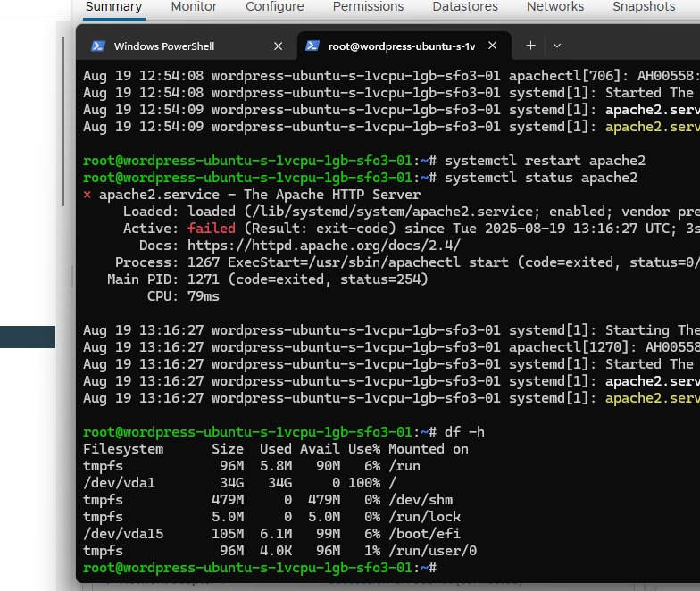The width and height of the screenshot is (700, 591).
Task: Click the PowerShell icon on the root tab
Action: 312,46
